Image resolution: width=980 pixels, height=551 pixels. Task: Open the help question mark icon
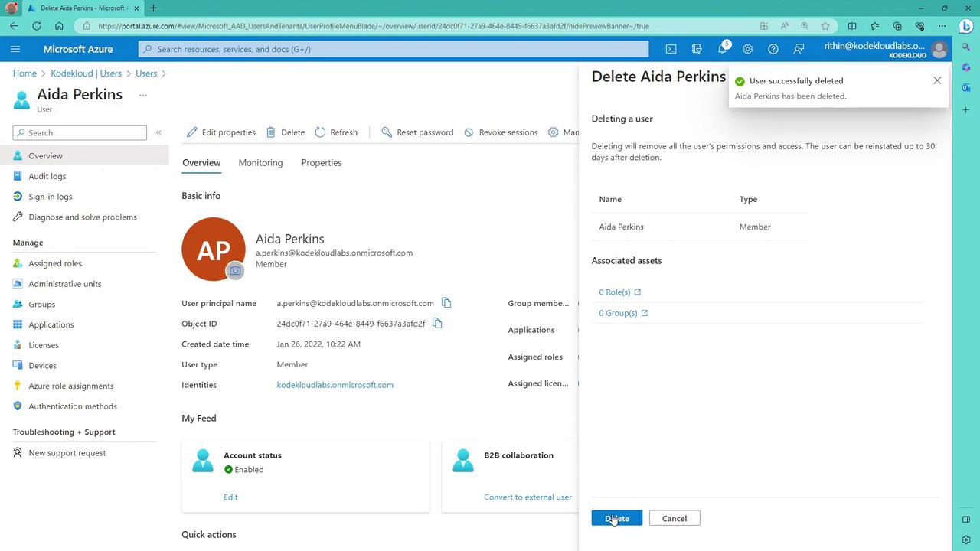click(773, 49)
